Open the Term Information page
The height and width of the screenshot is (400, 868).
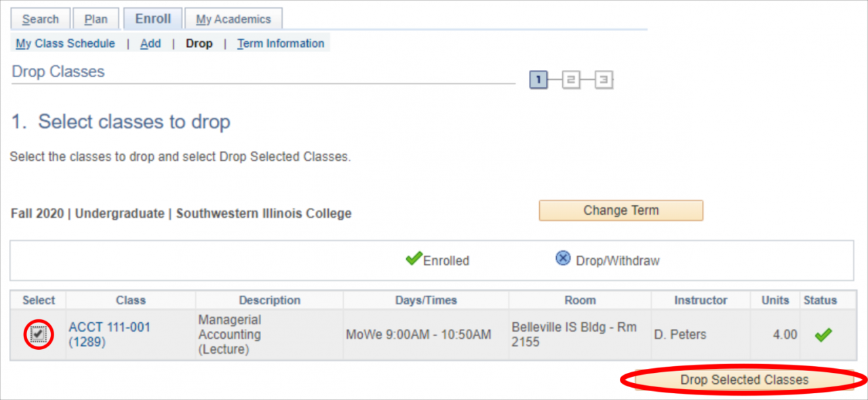point(280,43)
